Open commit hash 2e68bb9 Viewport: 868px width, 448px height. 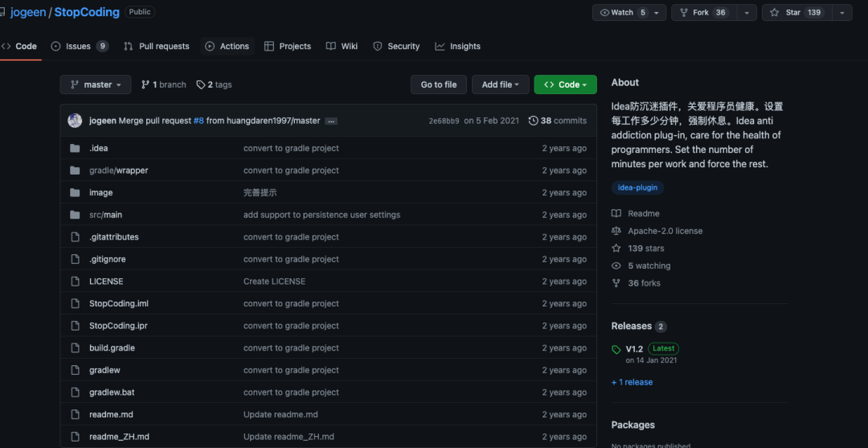[444, 121]
